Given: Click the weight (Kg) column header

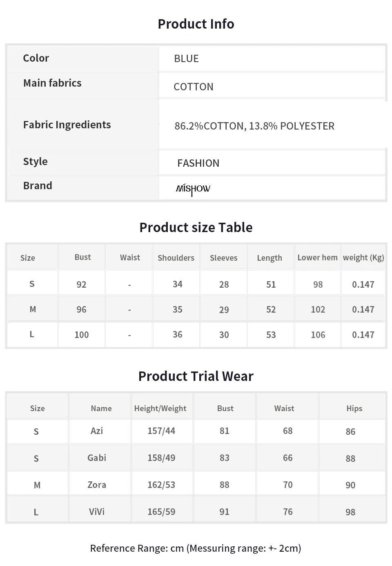Looking at the screenshot, I should pos(363,257).
